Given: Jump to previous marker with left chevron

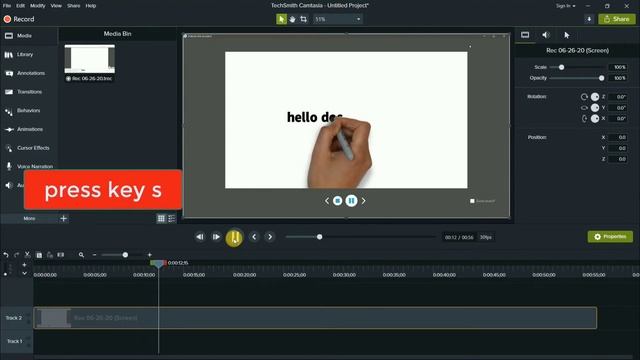Looking at the screenshot, I should [x=254, y=237].
